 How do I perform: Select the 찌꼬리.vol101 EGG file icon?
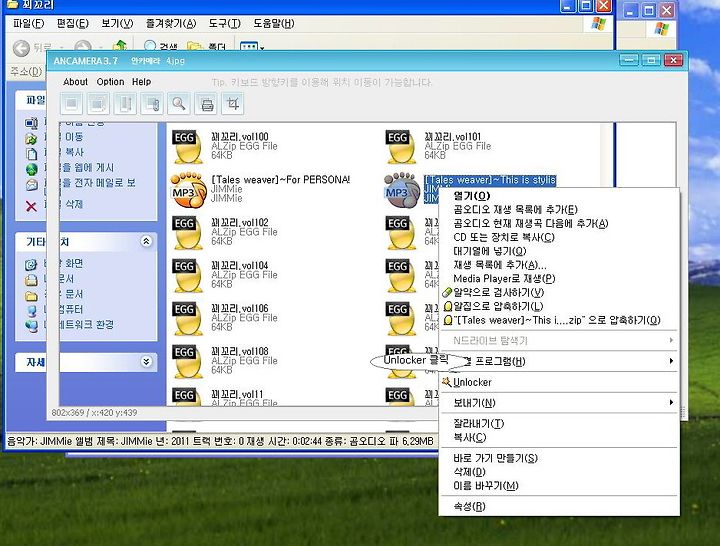[x=401, y=147]
